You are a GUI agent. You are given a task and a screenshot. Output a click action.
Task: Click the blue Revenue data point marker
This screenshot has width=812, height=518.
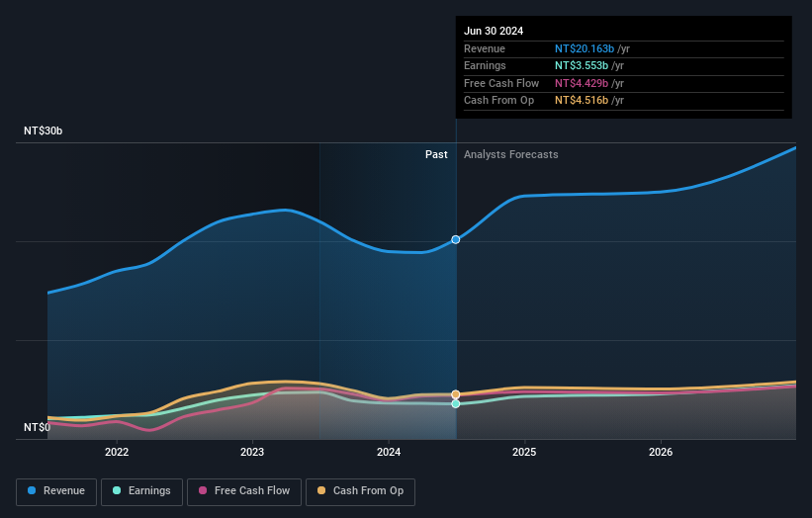(456, 239)
